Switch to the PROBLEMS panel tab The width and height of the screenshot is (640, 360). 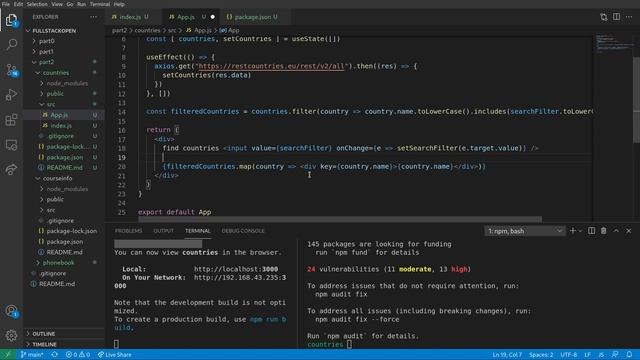(x=129, y=231)
